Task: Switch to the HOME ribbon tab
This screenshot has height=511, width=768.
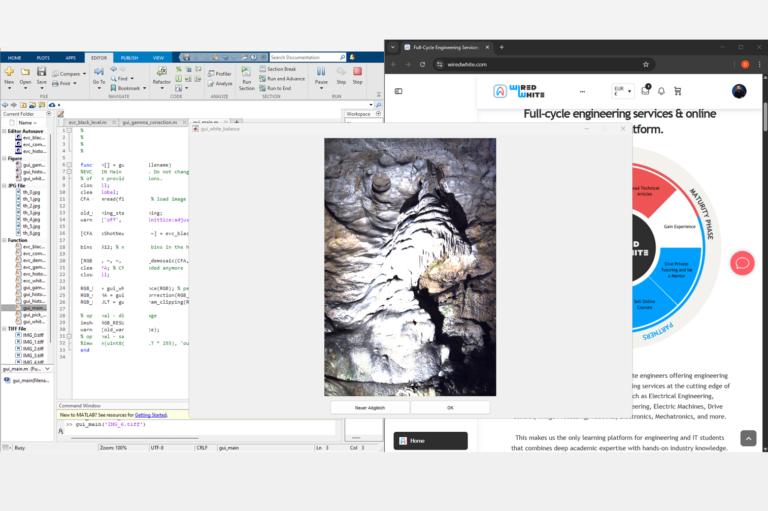Action: [x=15, y=58]
